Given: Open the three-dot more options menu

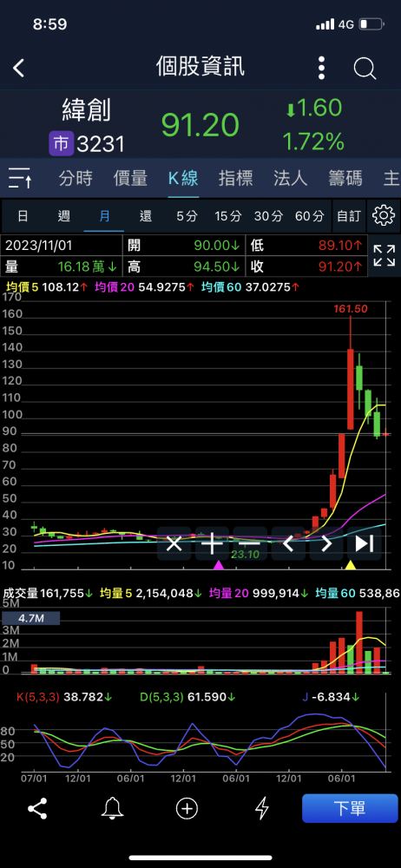Looking at the screenshot, I should click(x=322, y=68).
